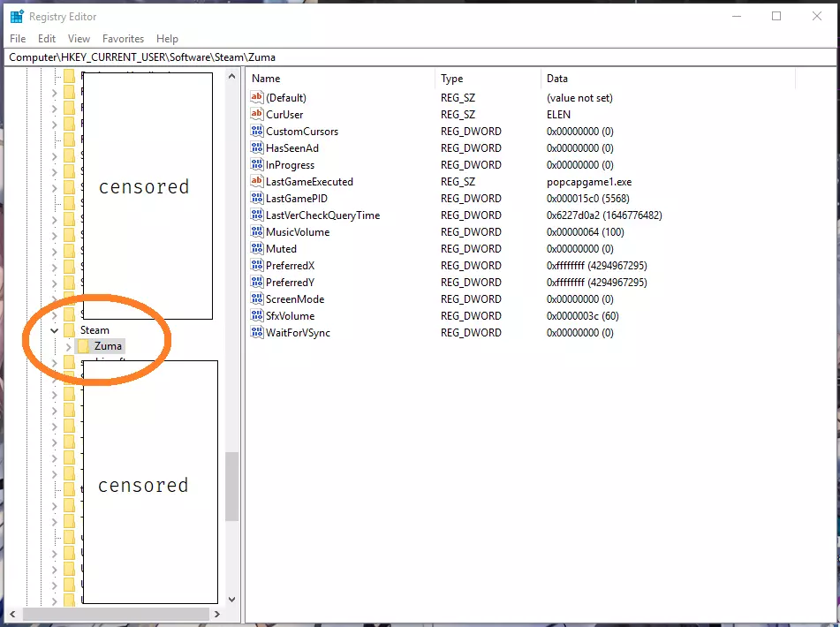Select the SfxVolume value name

tap(291, 316)
